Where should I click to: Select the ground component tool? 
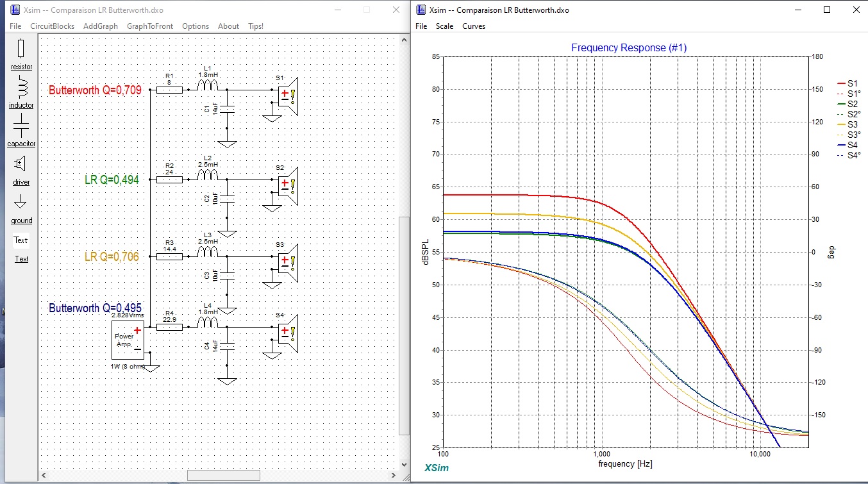point(21,208)
